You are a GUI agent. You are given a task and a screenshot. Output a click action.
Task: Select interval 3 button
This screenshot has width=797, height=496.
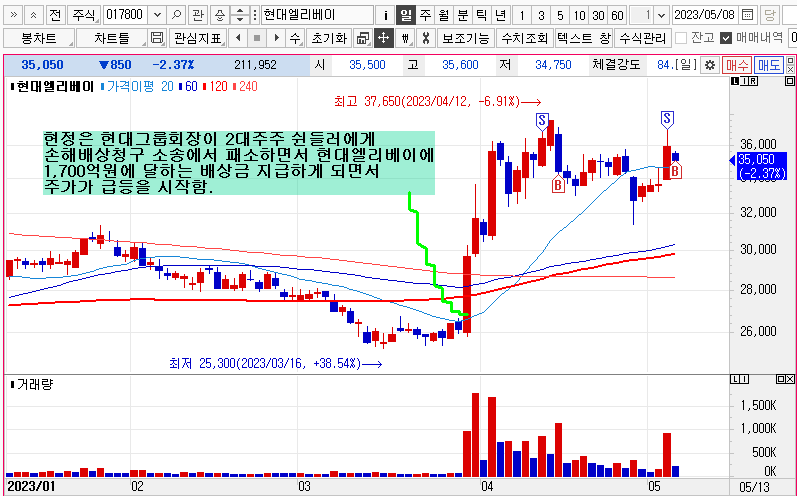coord(541,15)
